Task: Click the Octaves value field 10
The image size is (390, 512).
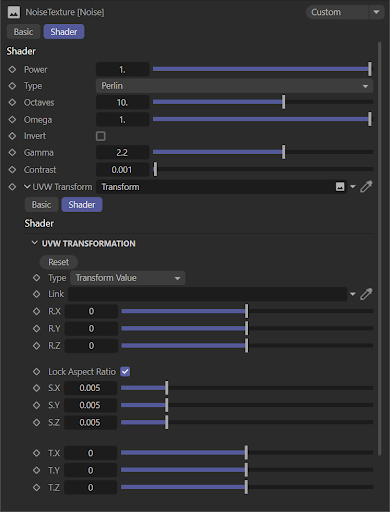Action: tap(122, 102)
